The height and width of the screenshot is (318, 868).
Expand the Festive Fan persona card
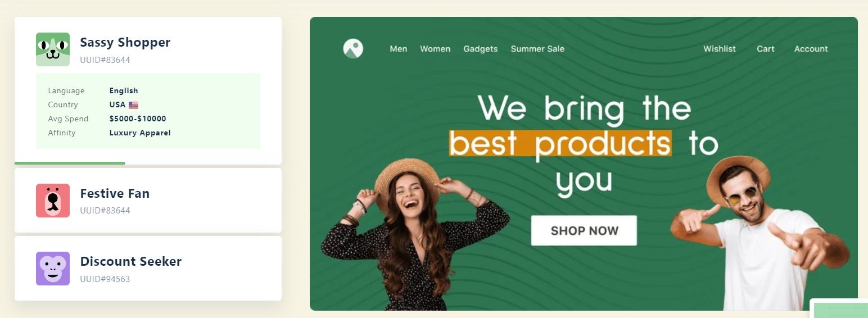tap(148, 200)
